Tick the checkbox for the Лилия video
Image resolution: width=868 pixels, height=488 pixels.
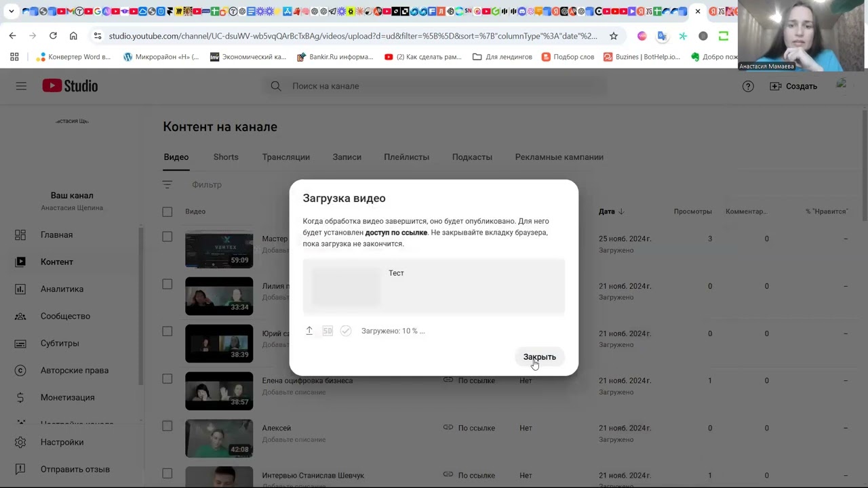[x=167, y=284]
